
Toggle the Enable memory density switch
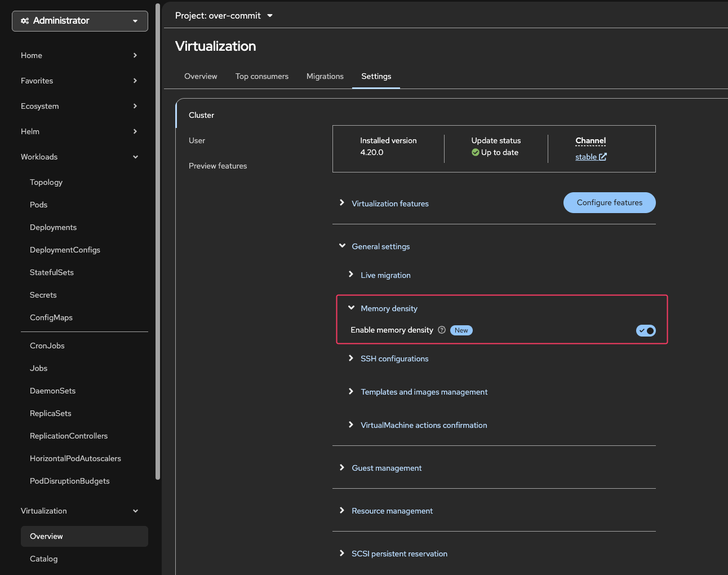click(x=646, y=331)
